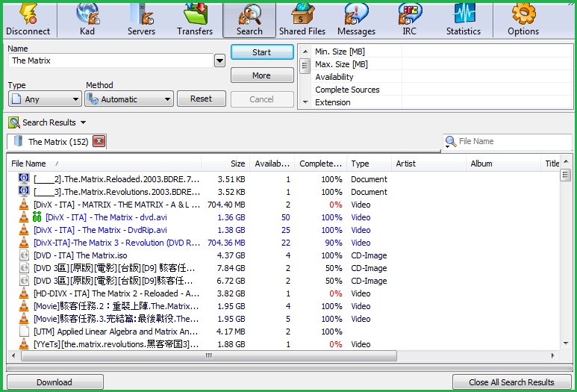Click the More button
Image resolution: width=577 pixels, height=392 pixels.
click(262, 75)
